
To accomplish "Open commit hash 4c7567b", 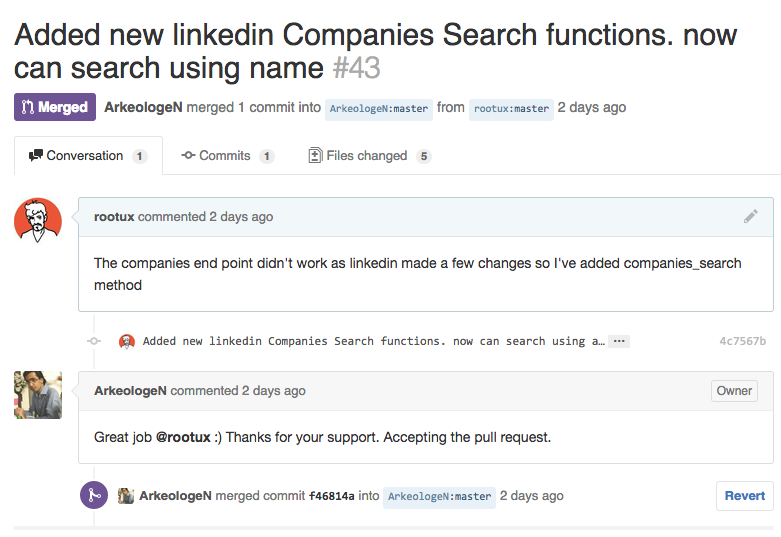I will (x=743, y=341).
